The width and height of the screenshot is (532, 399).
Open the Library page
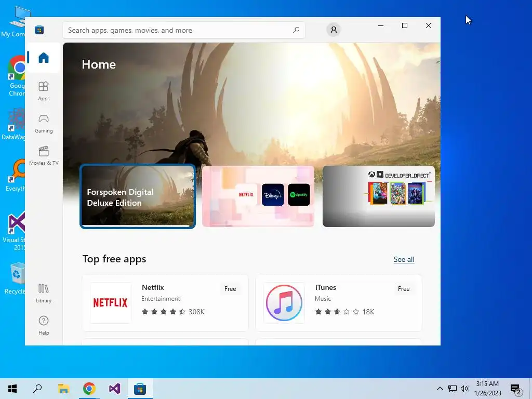coord(44,294)
